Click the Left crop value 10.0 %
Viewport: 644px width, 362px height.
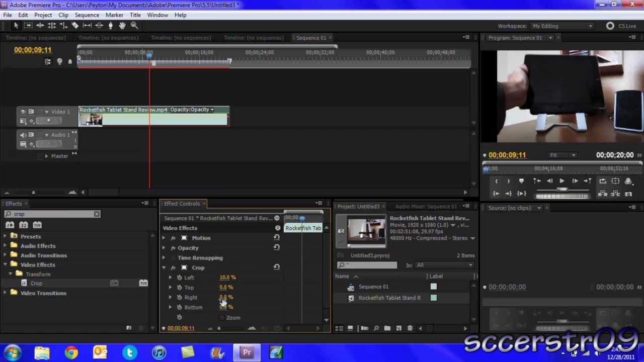(227, 278)
